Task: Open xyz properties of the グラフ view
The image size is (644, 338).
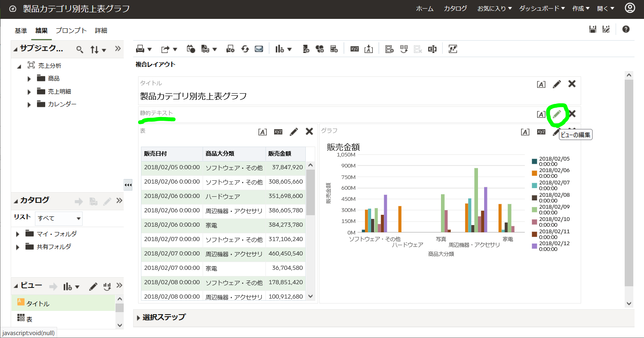Action: pyautogui.click(x=541, y=132)
